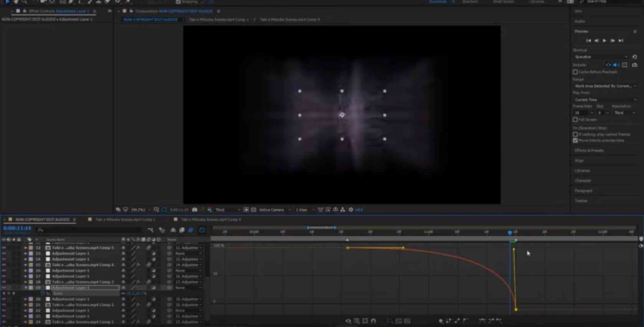The width and height of the screenshot is (644, 327).
Task: Toggle video include in Preview panel
Action: (608, 65)
